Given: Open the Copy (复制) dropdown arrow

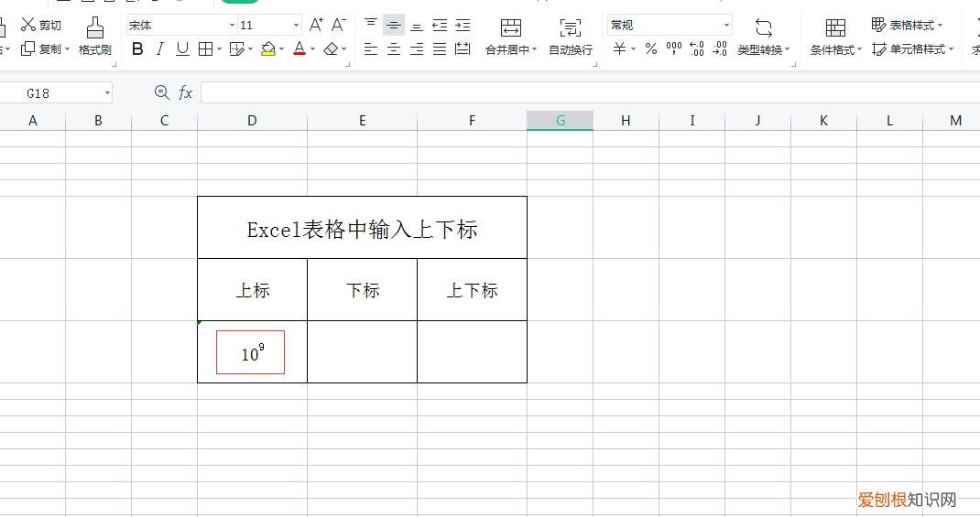Looking at the screenshot, I should click(x=68, y=48).
